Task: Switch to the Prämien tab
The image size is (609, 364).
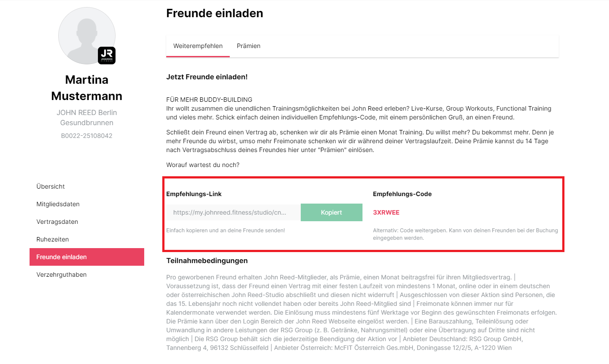Action: [x=249, y=46]
